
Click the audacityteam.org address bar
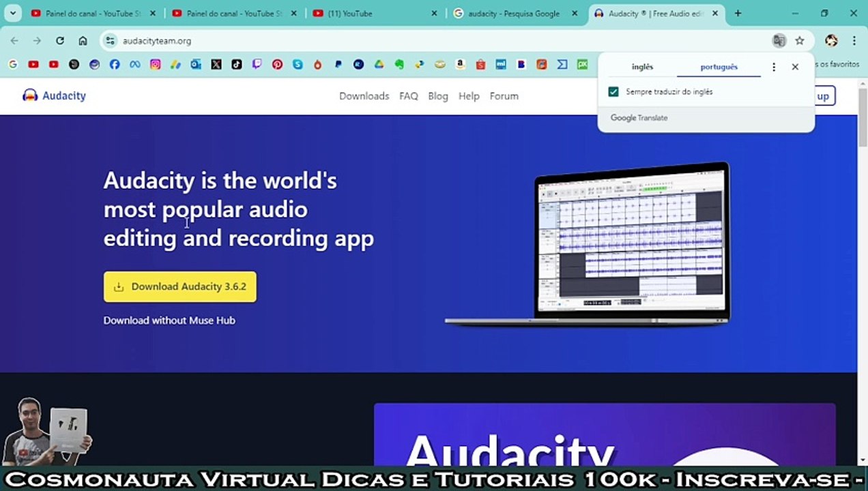(437, 41)
